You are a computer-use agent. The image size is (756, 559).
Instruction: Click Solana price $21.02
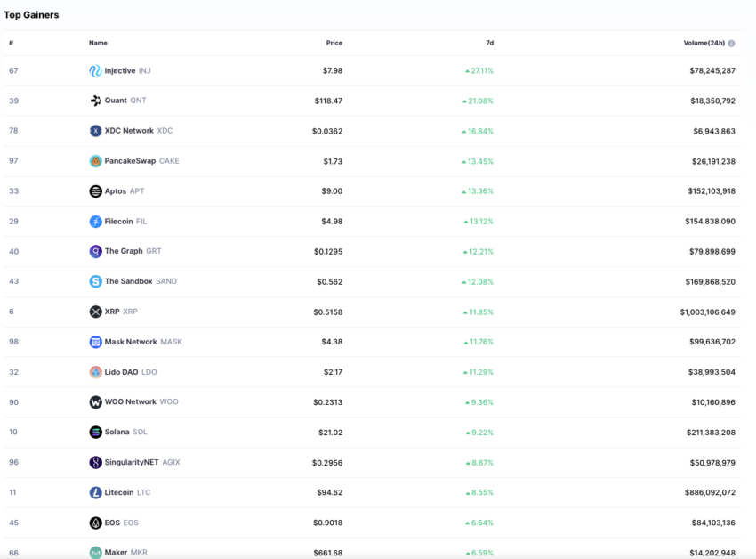[330, 433]
